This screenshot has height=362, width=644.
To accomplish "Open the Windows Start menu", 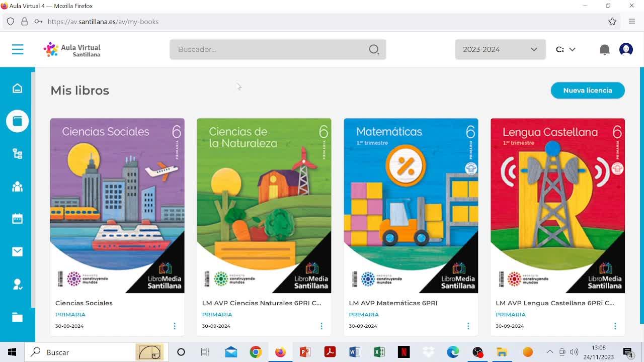I will (x=12, y=352).
